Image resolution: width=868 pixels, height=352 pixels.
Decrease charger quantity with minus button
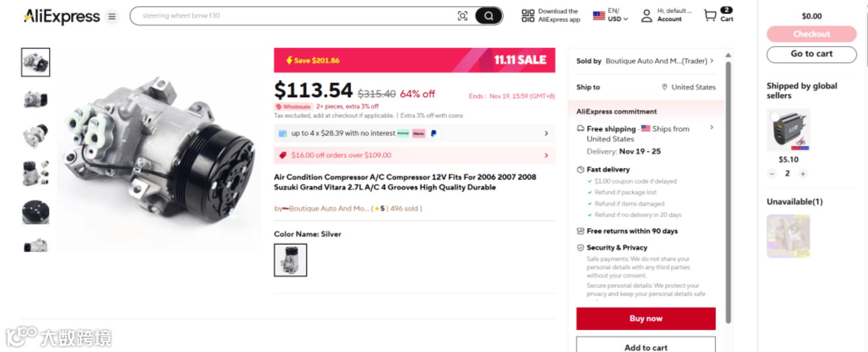pyautogui.click(x=772, y=174)
